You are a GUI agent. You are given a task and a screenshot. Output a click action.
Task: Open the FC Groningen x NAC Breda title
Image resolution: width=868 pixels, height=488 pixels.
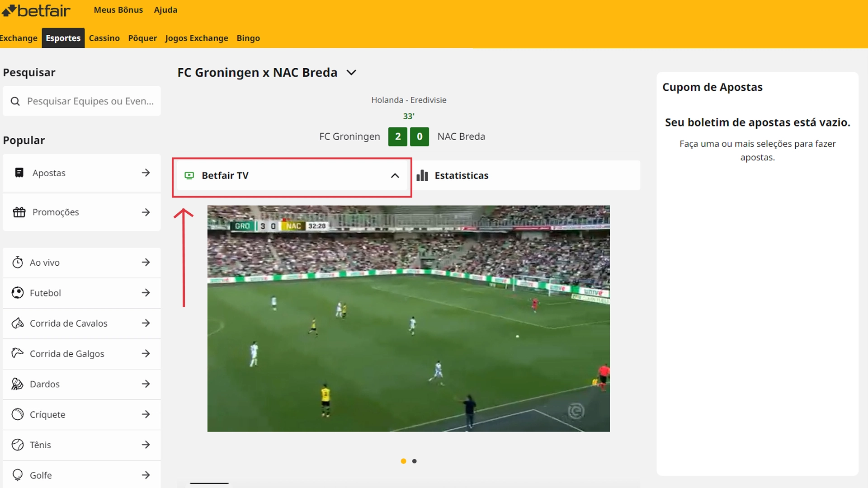257,73
